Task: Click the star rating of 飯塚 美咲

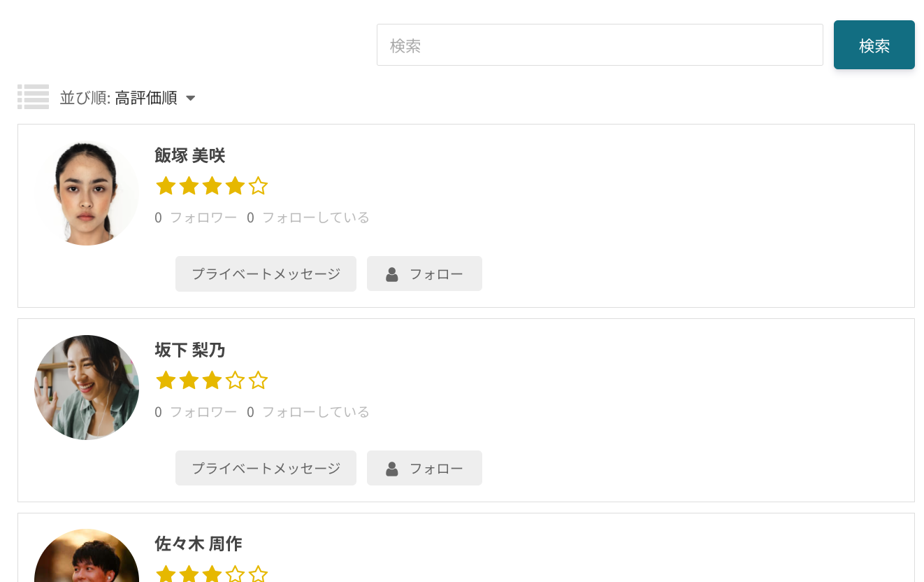Action: (x=211, y=186)
